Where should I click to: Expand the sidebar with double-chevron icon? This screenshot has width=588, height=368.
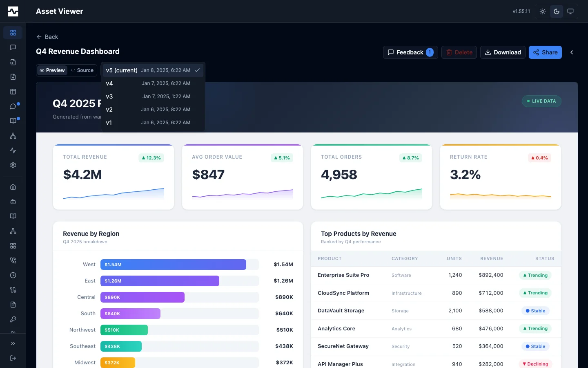click(13, 343)
